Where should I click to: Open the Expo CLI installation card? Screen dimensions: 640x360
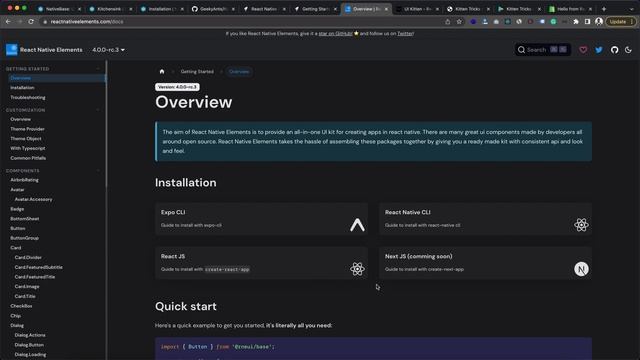261,219
